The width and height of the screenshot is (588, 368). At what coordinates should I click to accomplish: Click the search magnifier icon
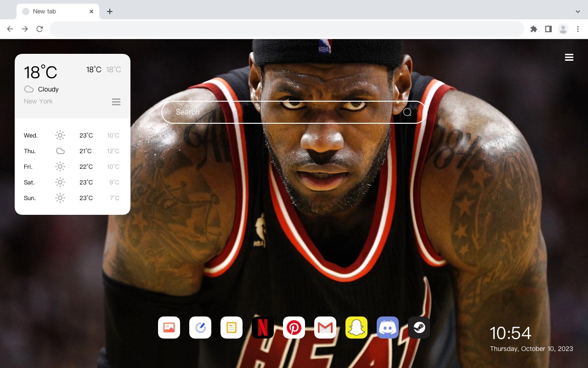click(x=407, y=112)
